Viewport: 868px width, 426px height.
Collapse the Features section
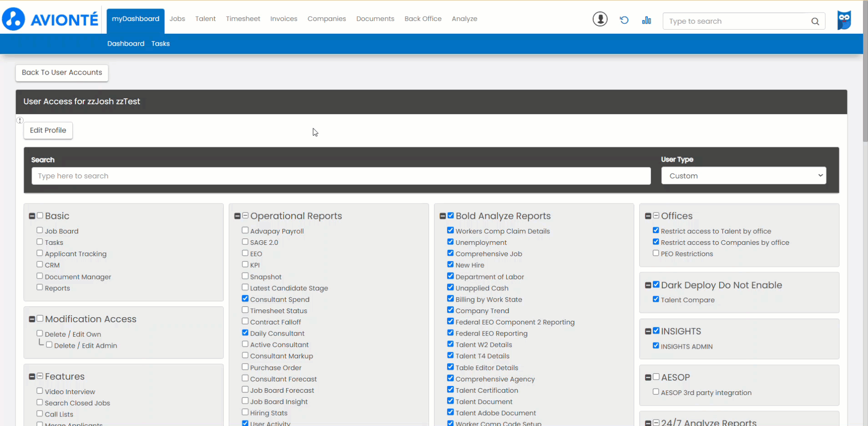pyautogui.click(x=32, y=377)
